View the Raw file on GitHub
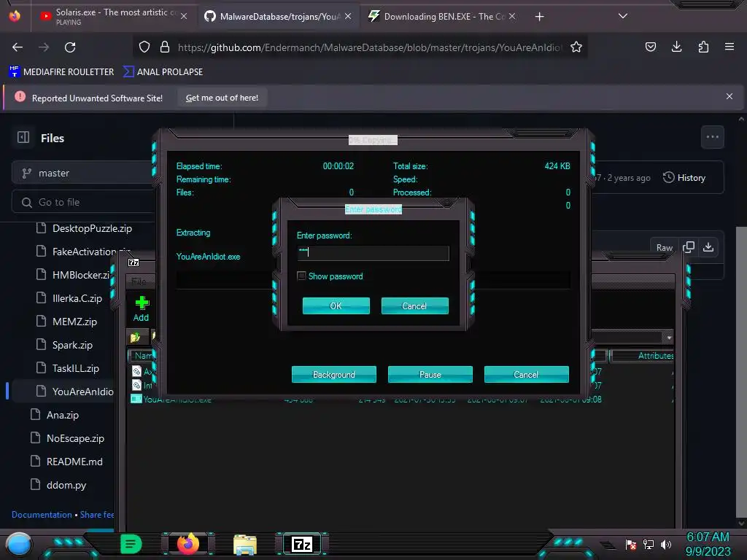 tap(664, 247)
